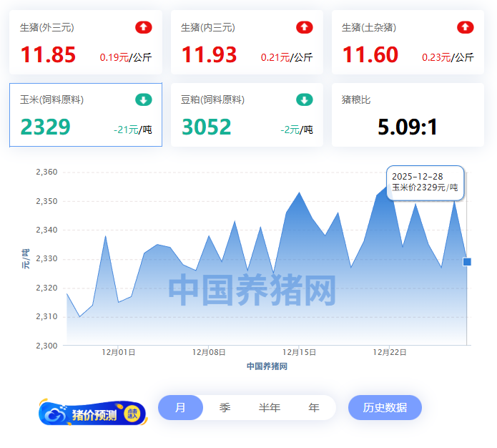The width and height of the screenshot is (497, 448).
Task: Select the 生猪(土杂猪) price card
Action: tap(408, 42)
